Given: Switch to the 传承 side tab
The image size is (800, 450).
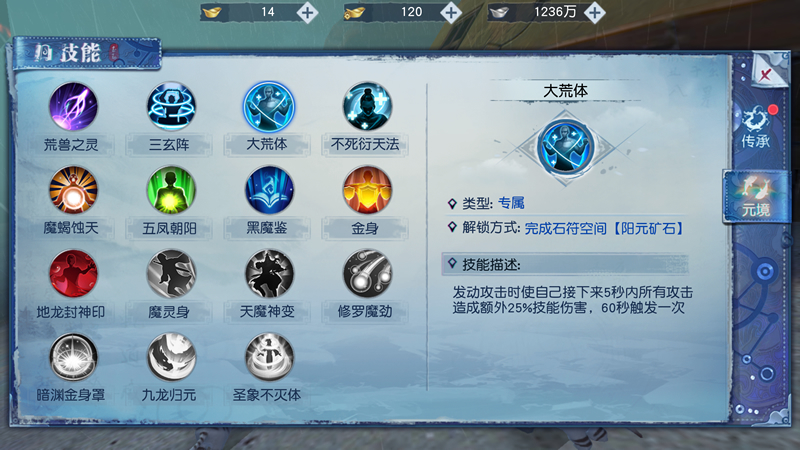Looking at the screenshot, I should [756, 127].
